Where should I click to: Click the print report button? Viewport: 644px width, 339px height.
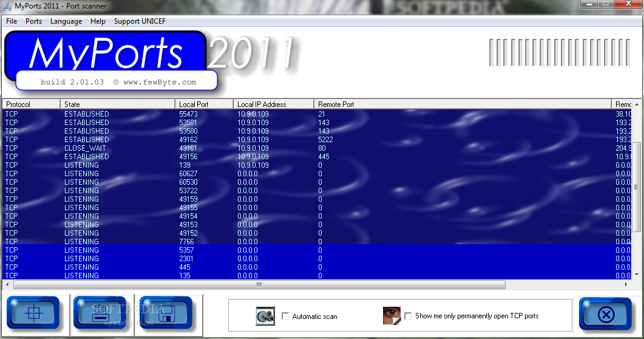100,313
